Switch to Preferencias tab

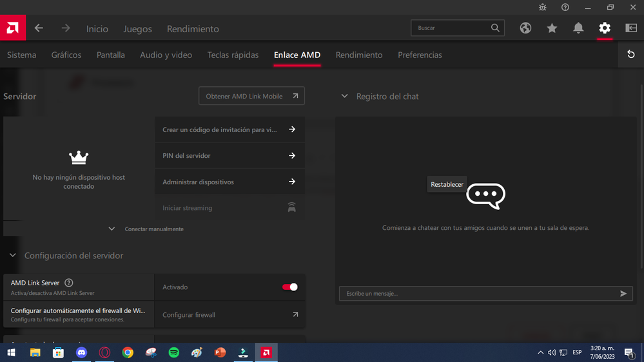pos(420,55)
